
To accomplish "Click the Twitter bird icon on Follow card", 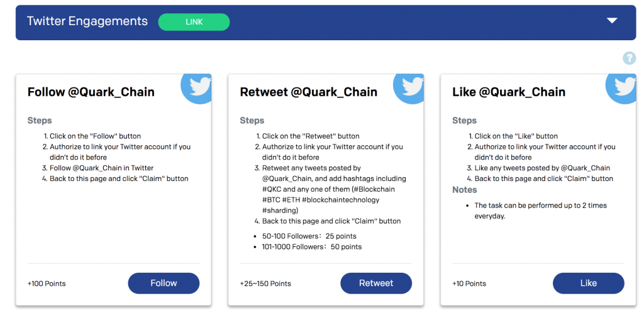I will (197, 88).
